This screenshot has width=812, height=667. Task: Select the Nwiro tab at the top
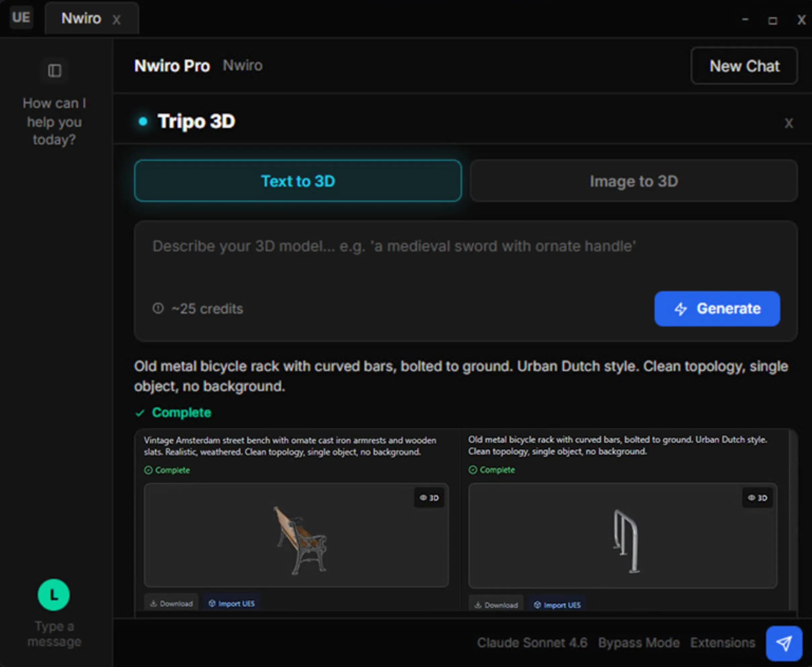tap(81, 18)
